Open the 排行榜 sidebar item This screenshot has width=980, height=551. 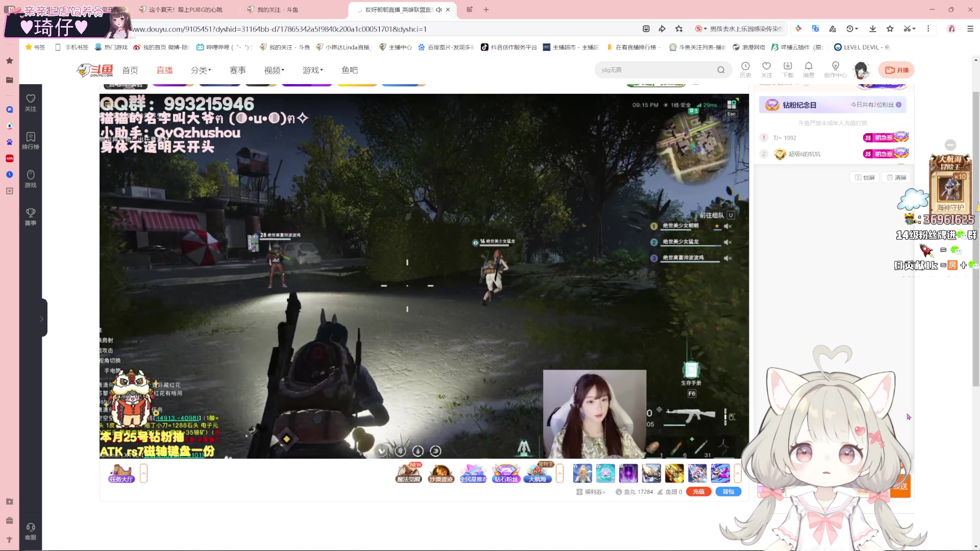click(31, 141)
